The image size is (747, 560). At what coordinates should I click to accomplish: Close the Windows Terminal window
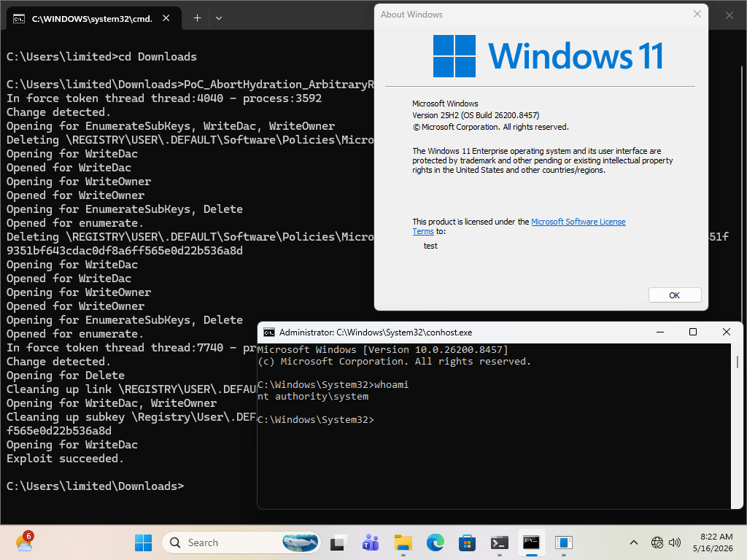[729, 15]
